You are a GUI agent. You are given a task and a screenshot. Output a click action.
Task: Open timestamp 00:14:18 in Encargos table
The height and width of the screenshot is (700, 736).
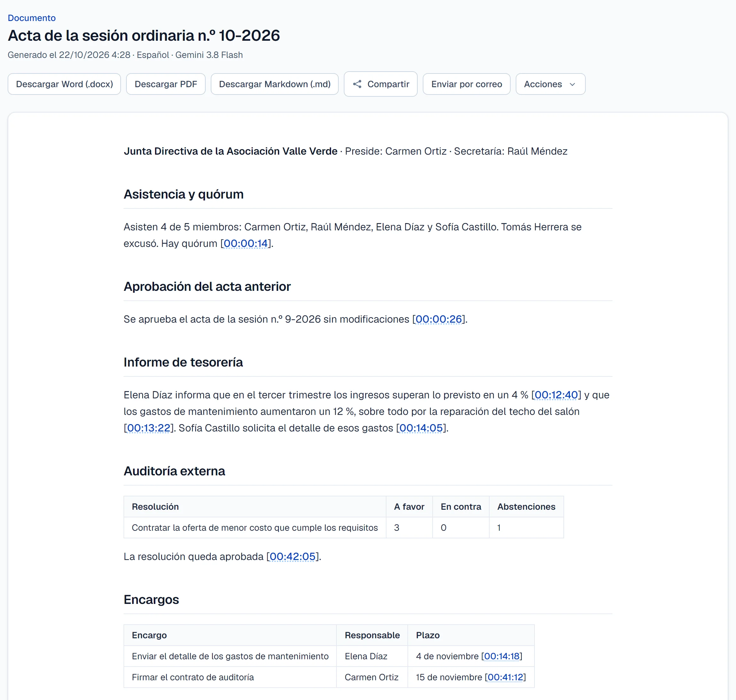pos(502,656)
